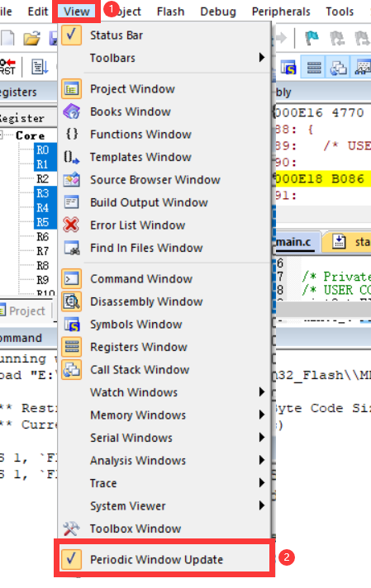The image size is (371, 588).
Task: Open the View menu
Action: pyautogui.click(x=77, y=12)
